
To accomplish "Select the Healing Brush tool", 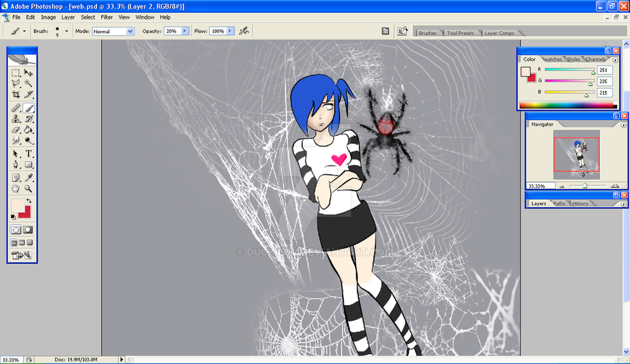I will pos(15,108).
